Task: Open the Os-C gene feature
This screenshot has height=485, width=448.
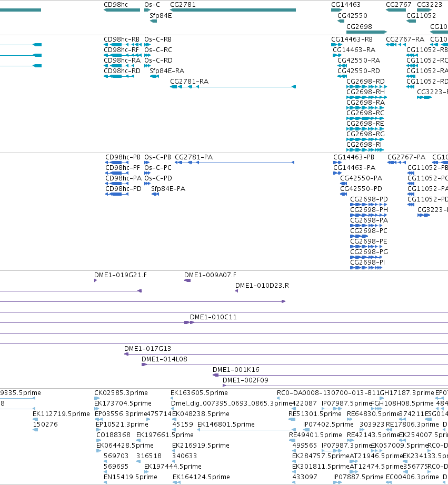Action: (147, 10)
